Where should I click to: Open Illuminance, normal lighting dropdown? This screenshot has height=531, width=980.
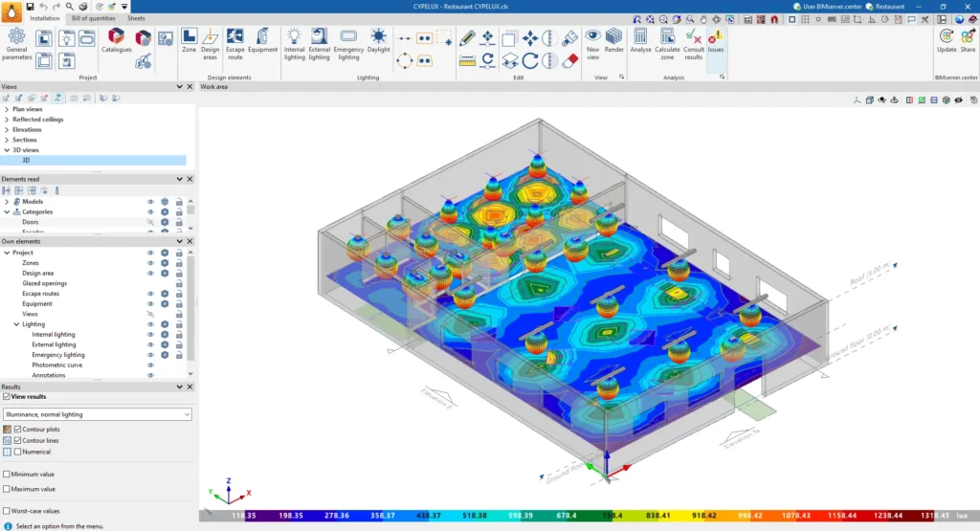(x=97, y=414)
